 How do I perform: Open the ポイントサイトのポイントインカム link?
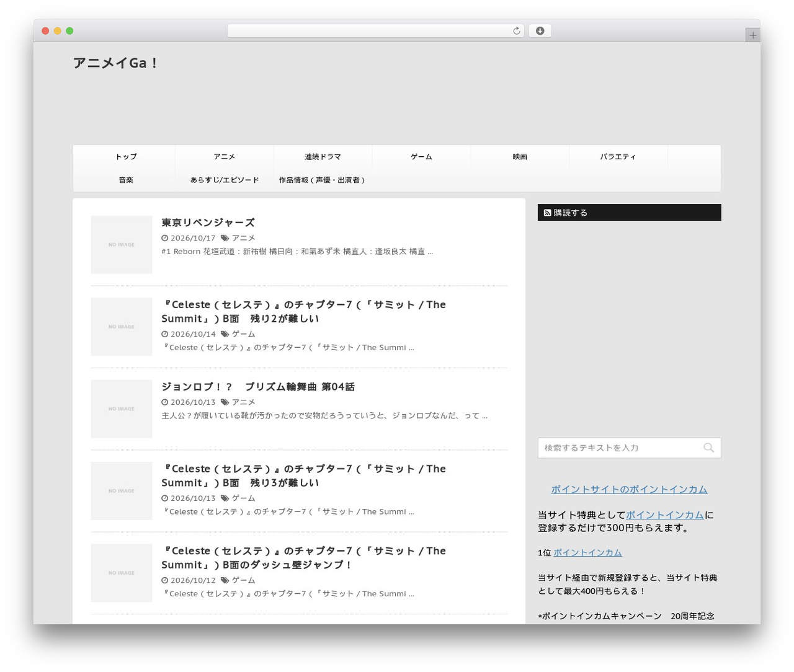click(x=629, y=489)
